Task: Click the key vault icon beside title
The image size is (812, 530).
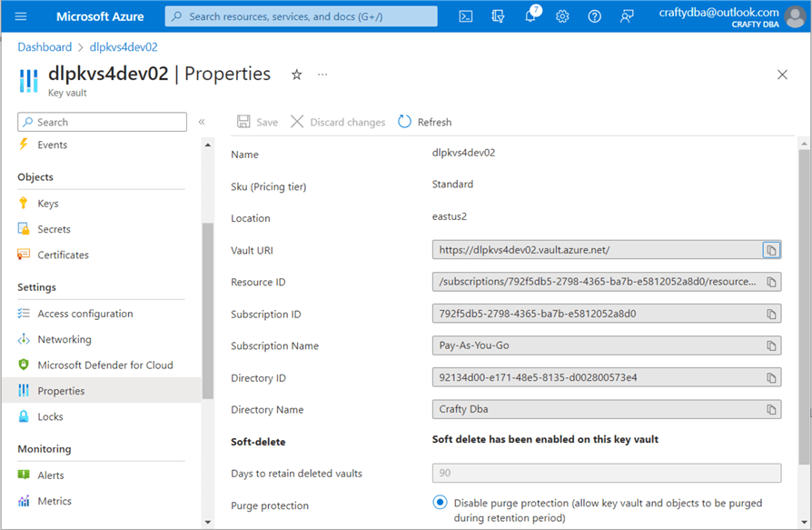Action: point(28,80)
